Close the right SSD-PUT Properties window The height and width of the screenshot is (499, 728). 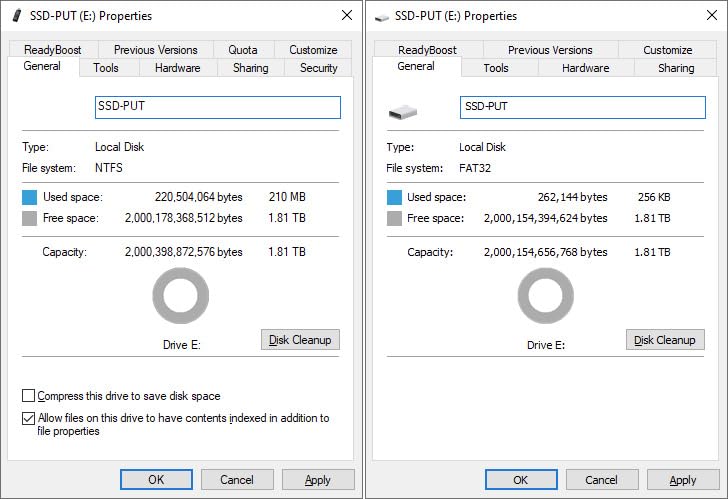click(x=711, y=16)
